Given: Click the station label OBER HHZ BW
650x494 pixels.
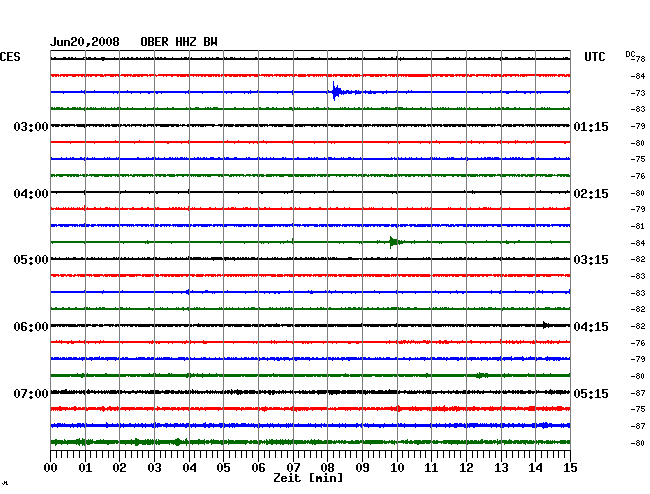Looking at the screenshot, I should [x=179, y=42].
